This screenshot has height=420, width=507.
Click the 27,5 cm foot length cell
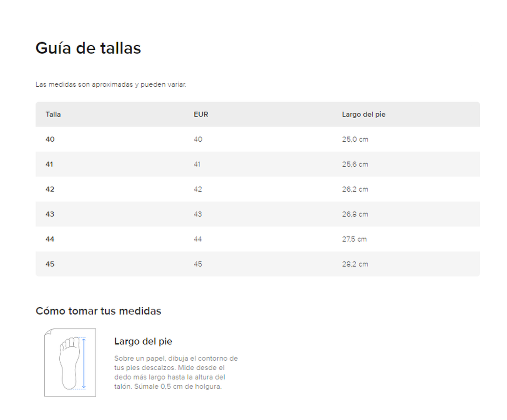[x=354, y=239]
